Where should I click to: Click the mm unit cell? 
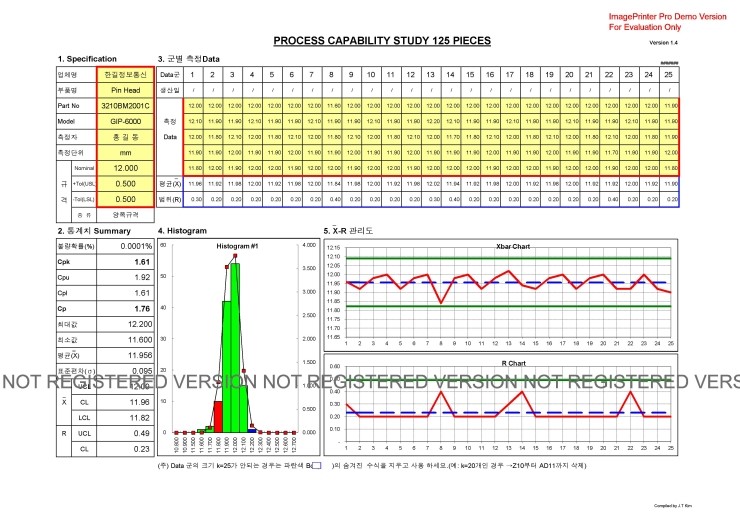126,152
